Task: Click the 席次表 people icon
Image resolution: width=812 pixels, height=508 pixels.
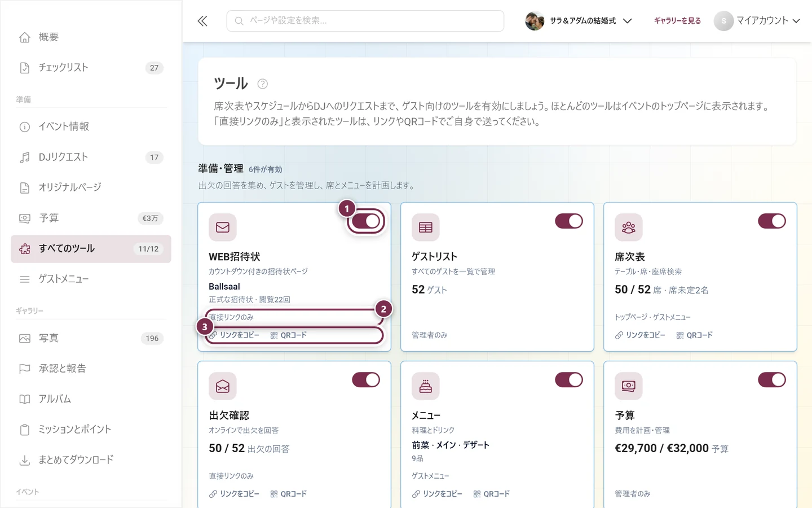Action: click(629, 227)
